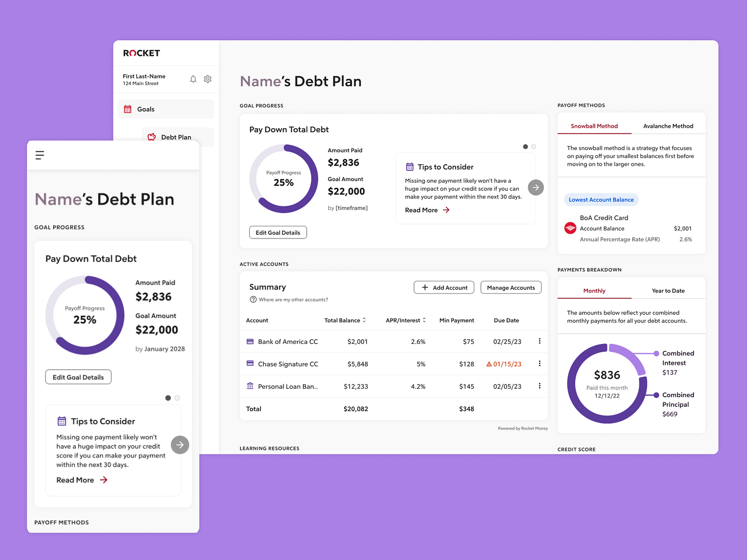Screen dimensions: 747x560
Task: Click the overdue 01/15/23 due date
Action: (x=507, y=364)
